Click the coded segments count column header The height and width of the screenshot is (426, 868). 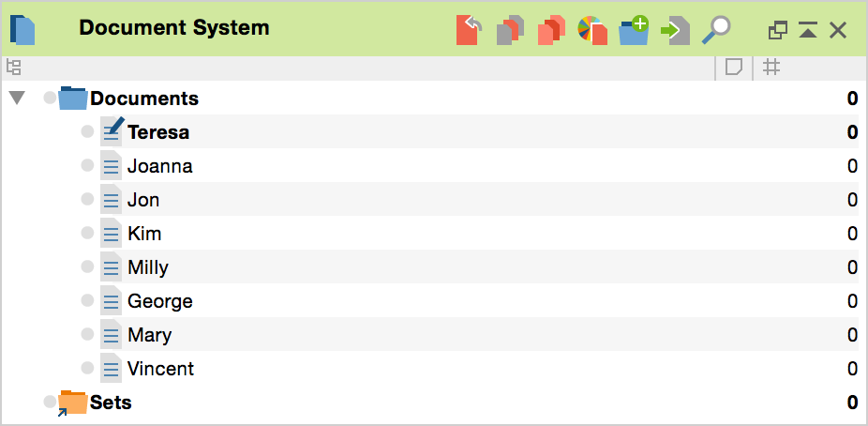[771, 67]
